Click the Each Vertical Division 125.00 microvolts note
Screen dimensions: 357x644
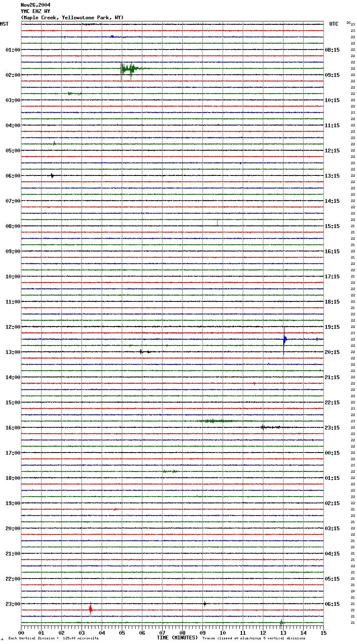point(53,639)
